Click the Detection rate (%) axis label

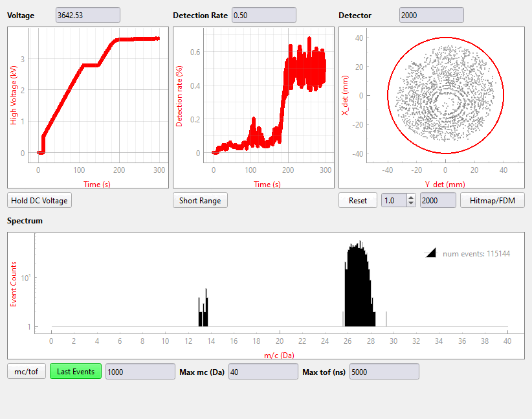pos(179,96)
